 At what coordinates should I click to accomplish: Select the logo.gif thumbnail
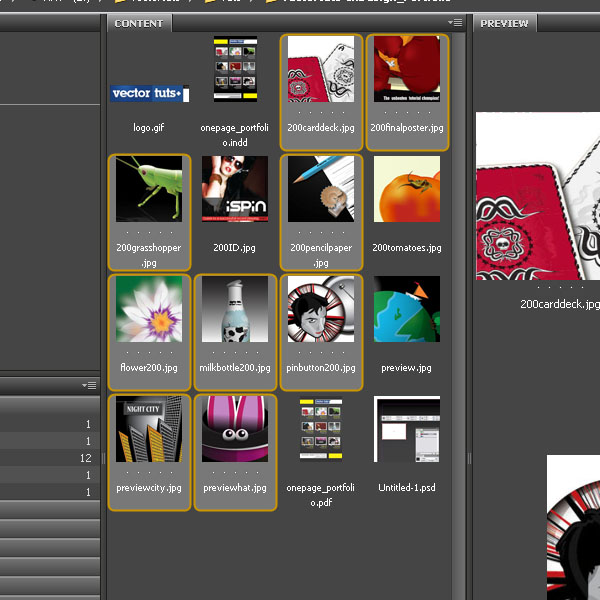(149, 93)
